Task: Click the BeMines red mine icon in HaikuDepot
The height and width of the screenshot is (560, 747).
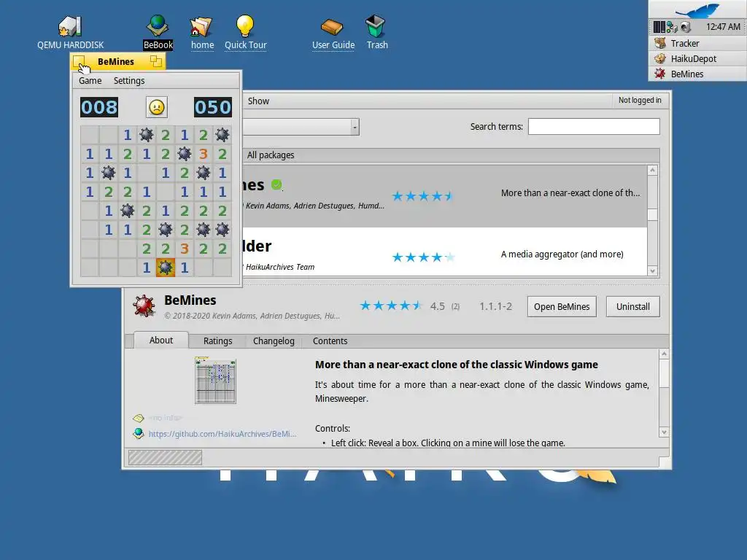Action: tap(144, 306)
